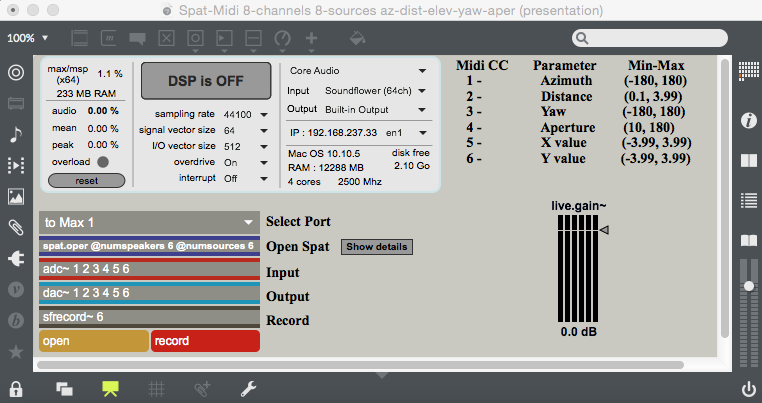Open the images browser in left sidebar
Image resolution: width=762 pixels, height=403 pixels.
pos(16,196)
